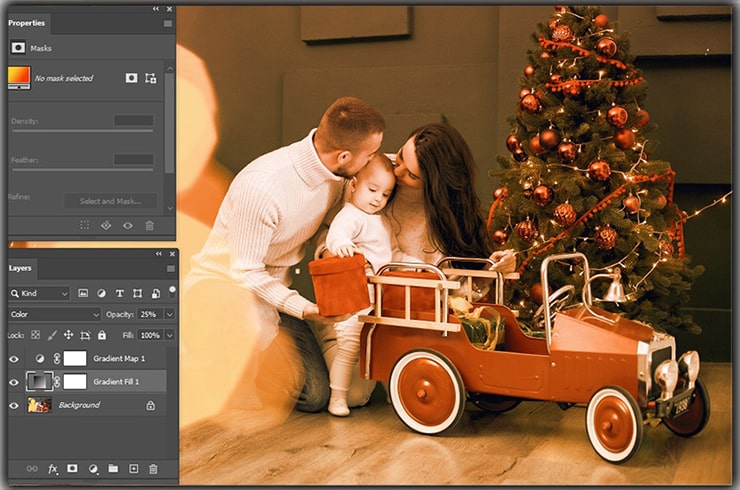Create new fill or adjustment layer
This screenshot has width=740, height=490.
click(93, 469)
